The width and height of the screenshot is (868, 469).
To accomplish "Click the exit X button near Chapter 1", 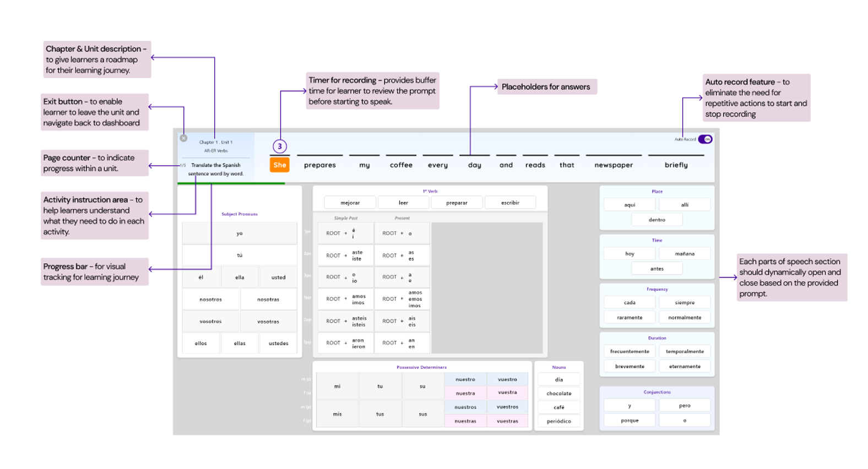I will point(183,138).
